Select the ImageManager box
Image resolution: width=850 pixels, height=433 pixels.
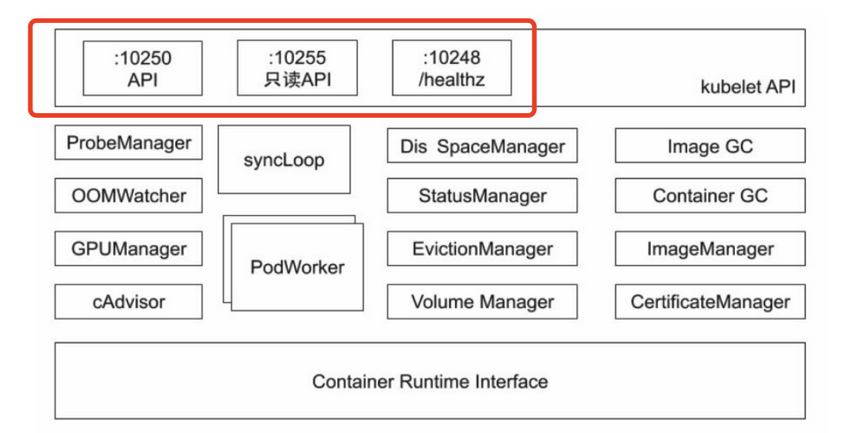[x=709, y=249]
